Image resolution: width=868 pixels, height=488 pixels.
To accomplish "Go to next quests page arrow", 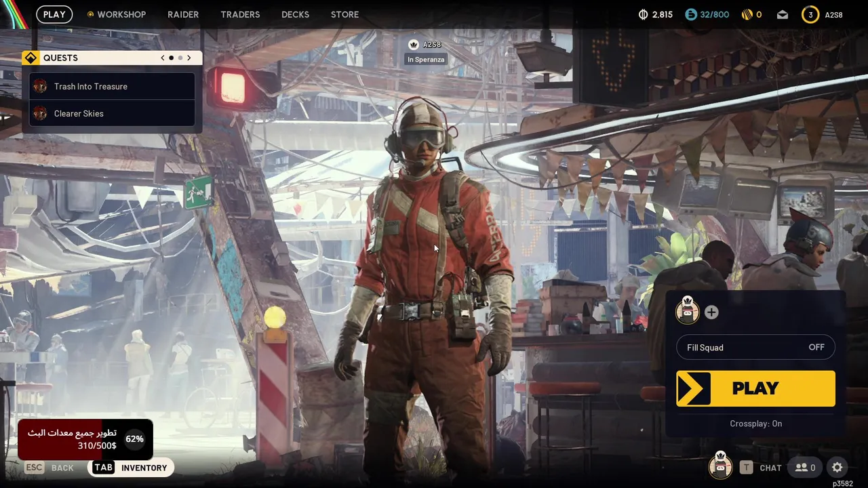I will pyautogui.click(x=189, y=58).
